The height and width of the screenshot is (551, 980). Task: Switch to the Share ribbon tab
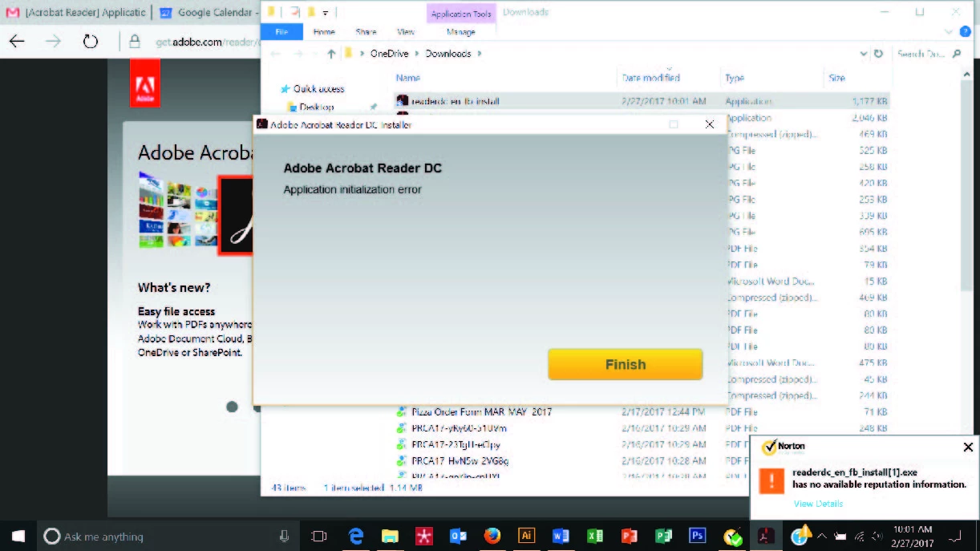tap(366, 32)
